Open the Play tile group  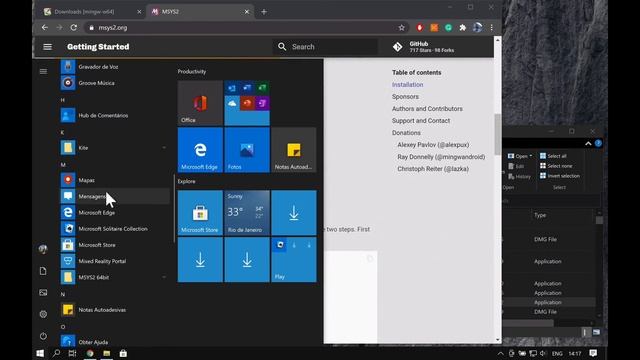point(293,260)
